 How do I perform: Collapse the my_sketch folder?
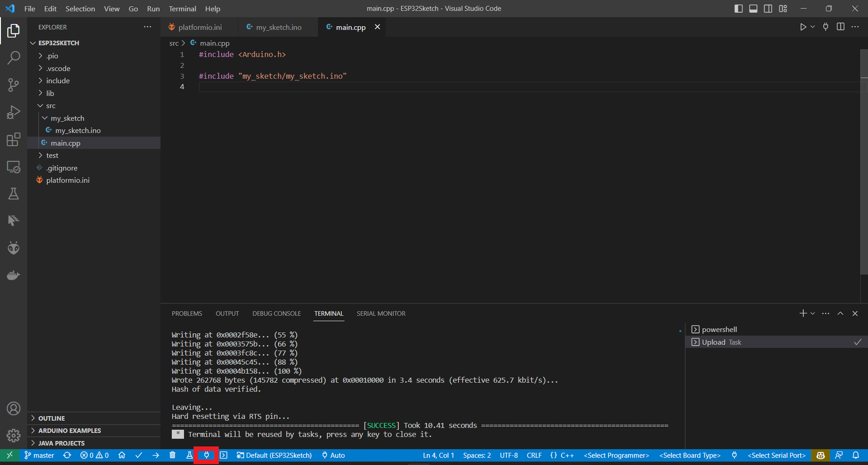pyautogui.click(x=67, y=118)
